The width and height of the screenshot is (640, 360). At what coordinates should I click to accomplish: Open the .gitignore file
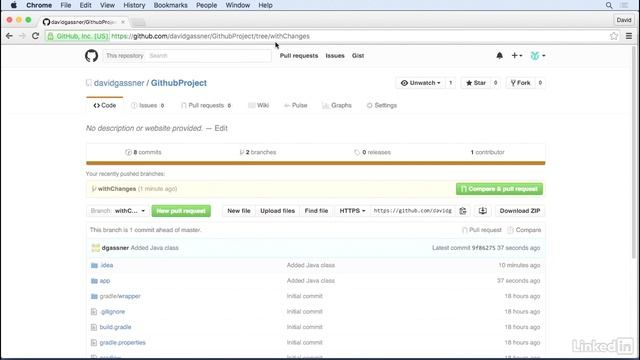[113, 312]
